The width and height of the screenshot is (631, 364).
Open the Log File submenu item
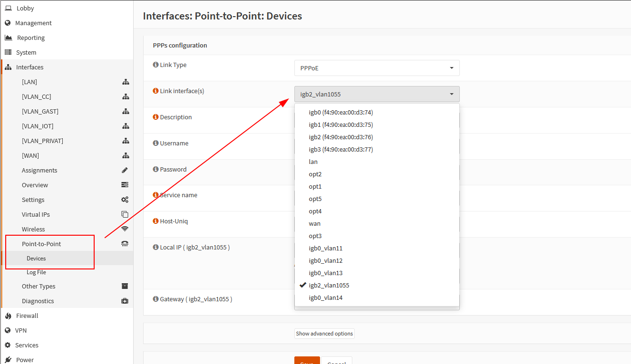[36, 272]
